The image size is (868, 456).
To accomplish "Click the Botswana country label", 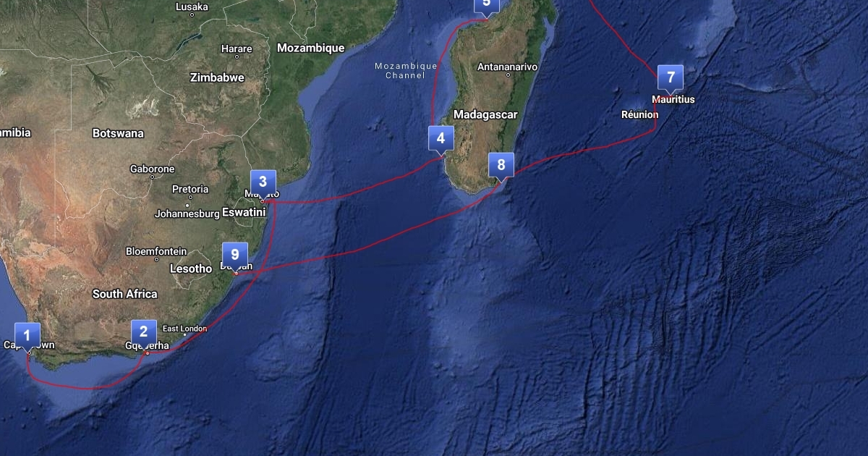I will [118, 133].
